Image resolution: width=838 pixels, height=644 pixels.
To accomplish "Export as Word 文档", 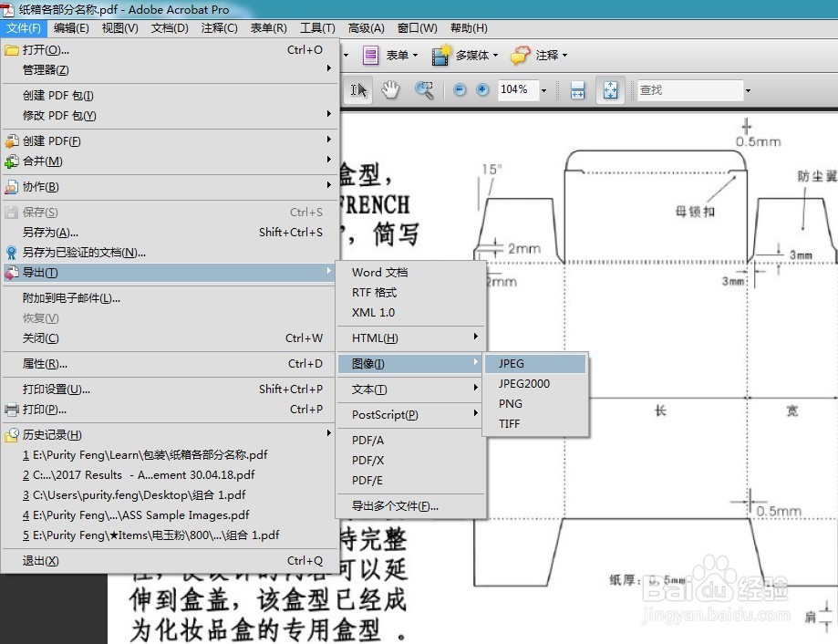I will pos(411,273).
